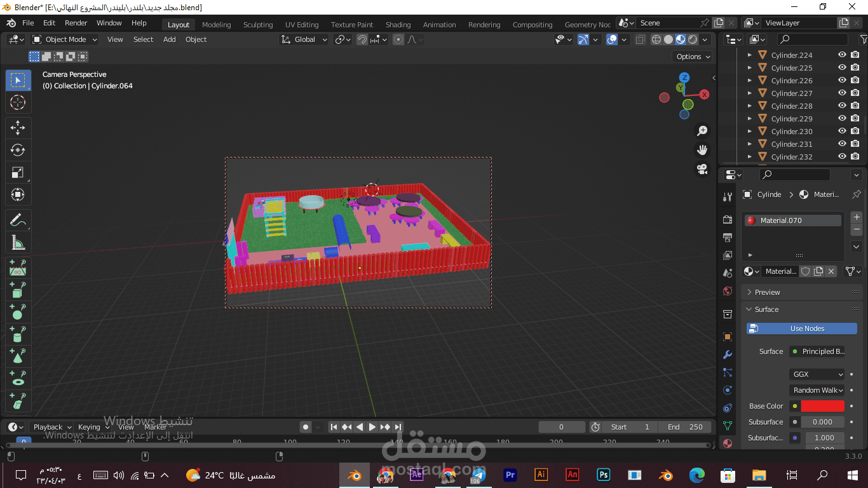Select the Annotate tool
868x488 pixels.
tap(18, 220)
